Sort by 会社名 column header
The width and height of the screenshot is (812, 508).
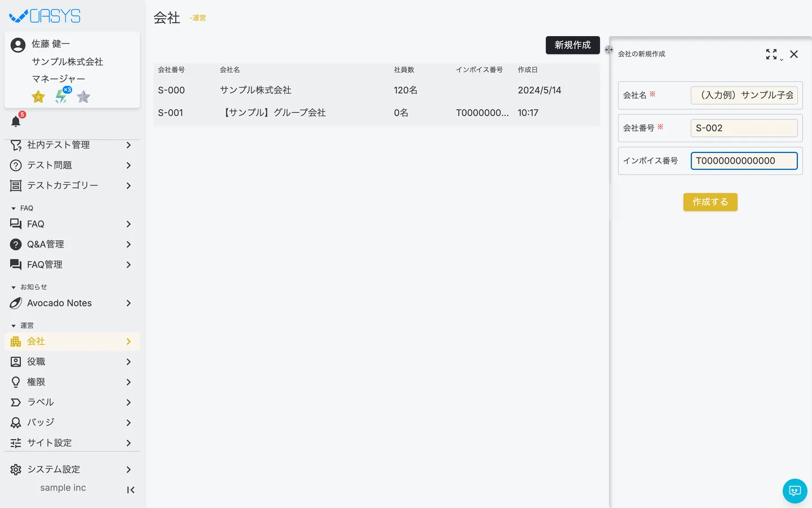[230, 70]
